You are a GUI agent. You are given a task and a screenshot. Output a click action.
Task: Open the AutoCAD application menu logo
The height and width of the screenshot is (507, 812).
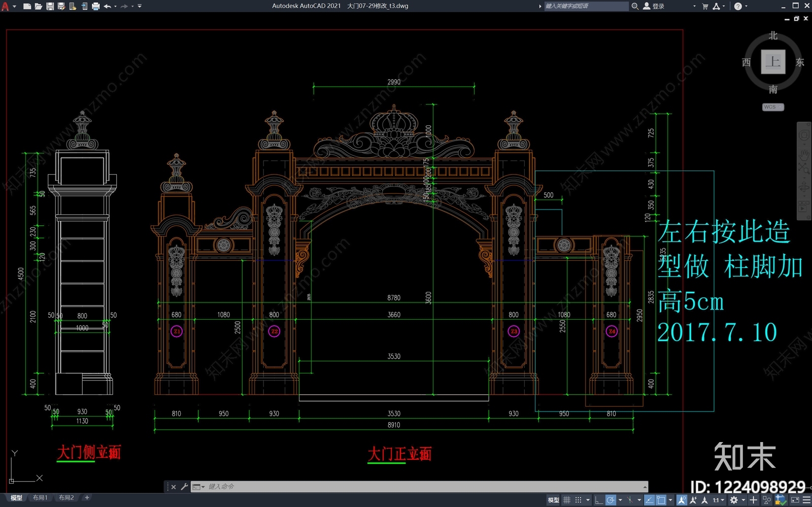click(6, 7)
